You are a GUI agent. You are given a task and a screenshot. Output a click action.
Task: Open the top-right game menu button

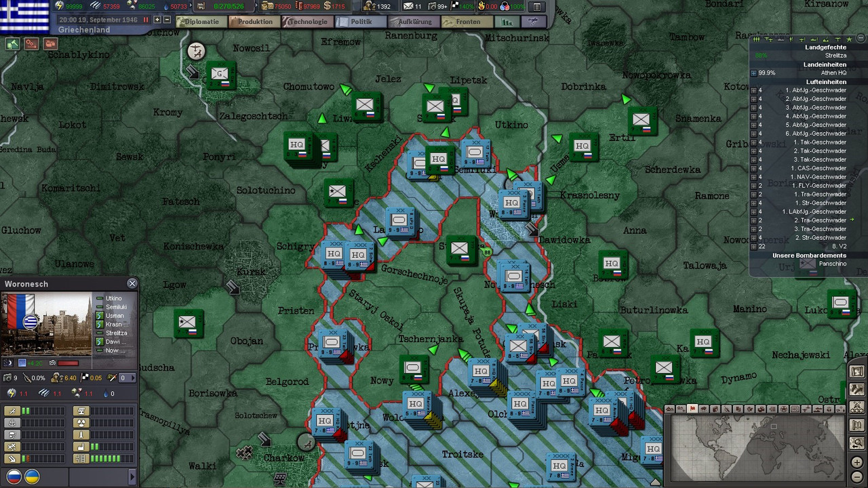tap(538, 7)
